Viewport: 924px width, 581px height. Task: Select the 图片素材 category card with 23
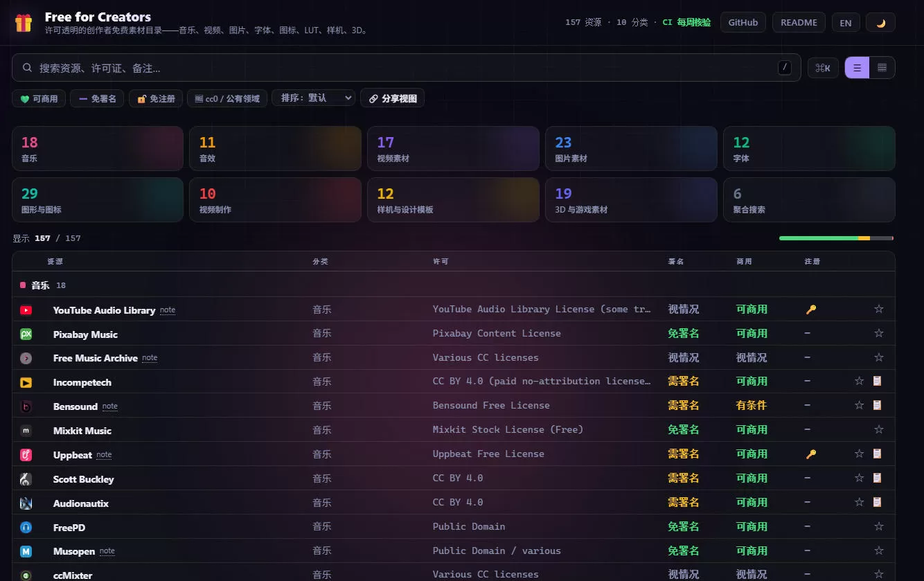click(631, 148)
